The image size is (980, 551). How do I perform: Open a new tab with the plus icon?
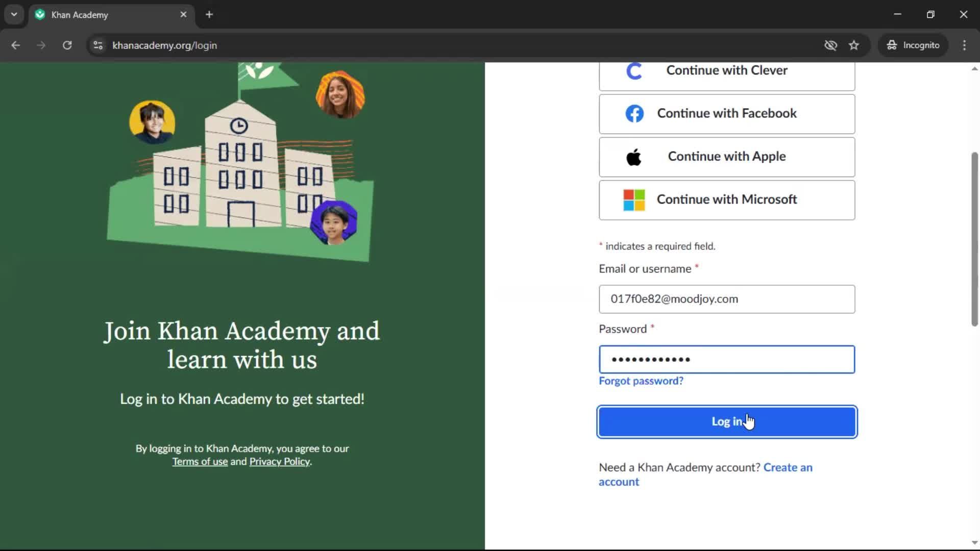pyautogui.click(x=209, y=15)
